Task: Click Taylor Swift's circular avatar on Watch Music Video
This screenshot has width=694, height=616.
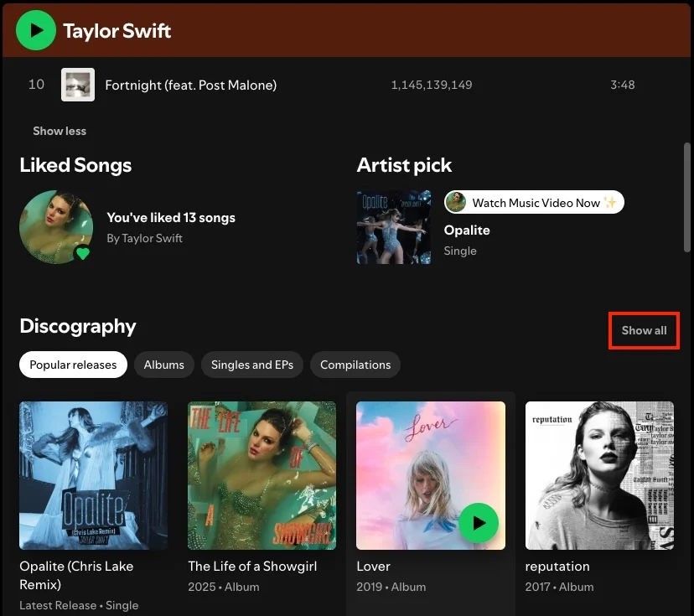Action: tap(456, 202)
